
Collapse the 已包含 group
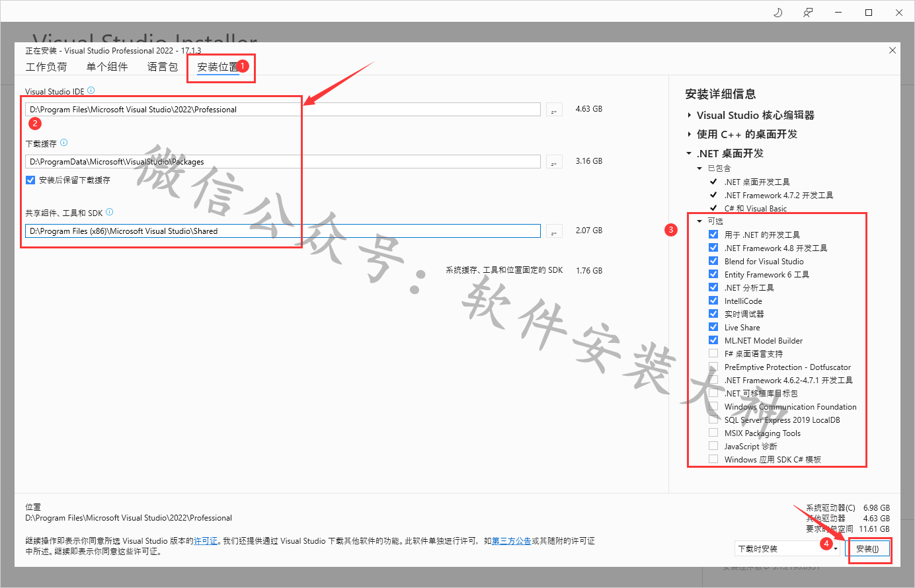(x=699, y=168)
